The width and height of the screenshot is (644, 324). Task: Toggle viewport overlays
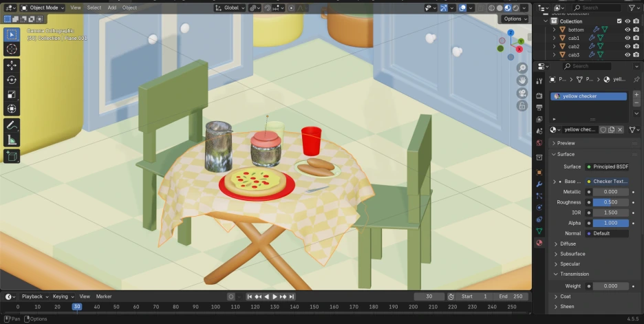[463, 8]
